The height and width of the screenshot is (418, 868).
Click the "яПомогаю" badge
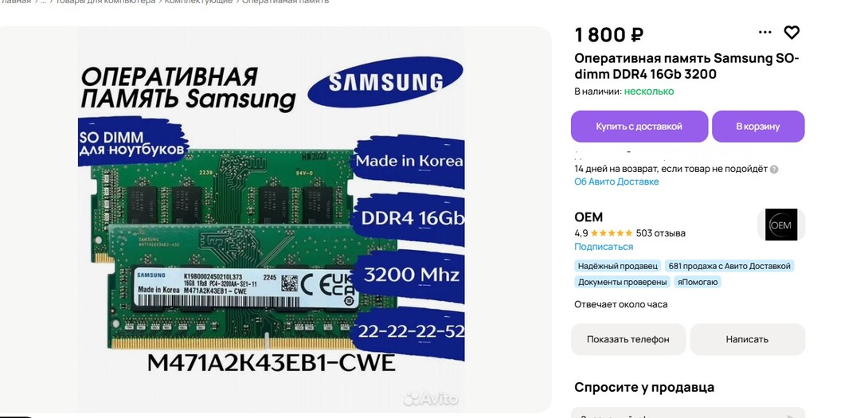(x=698, y=283)
